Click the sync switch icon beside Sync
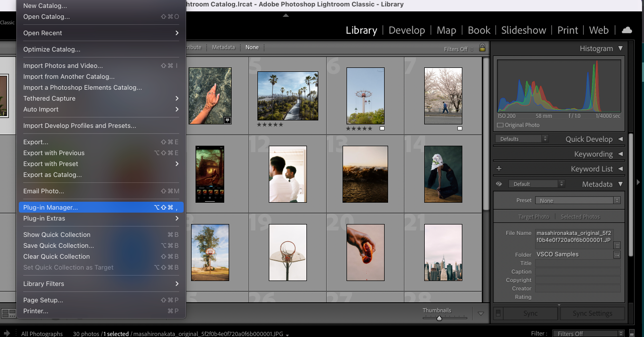644x337 pixels. pos(499,313)
